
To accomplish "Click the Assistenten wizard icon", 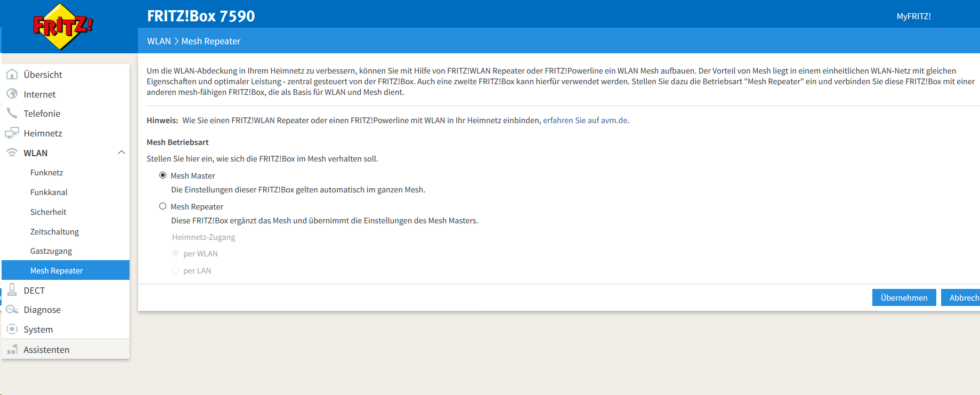I will tap(12, 349).
